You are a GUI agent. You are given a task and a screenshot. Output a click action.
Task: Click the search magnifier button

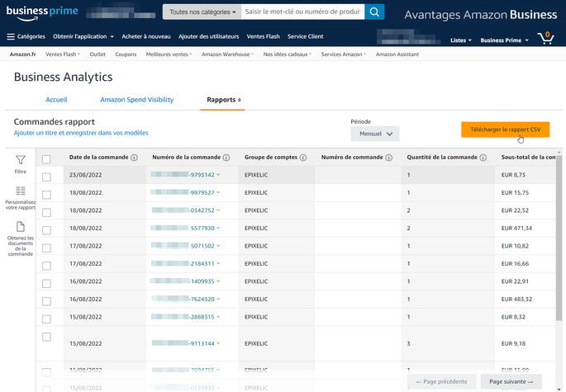[x=374, y=12]
